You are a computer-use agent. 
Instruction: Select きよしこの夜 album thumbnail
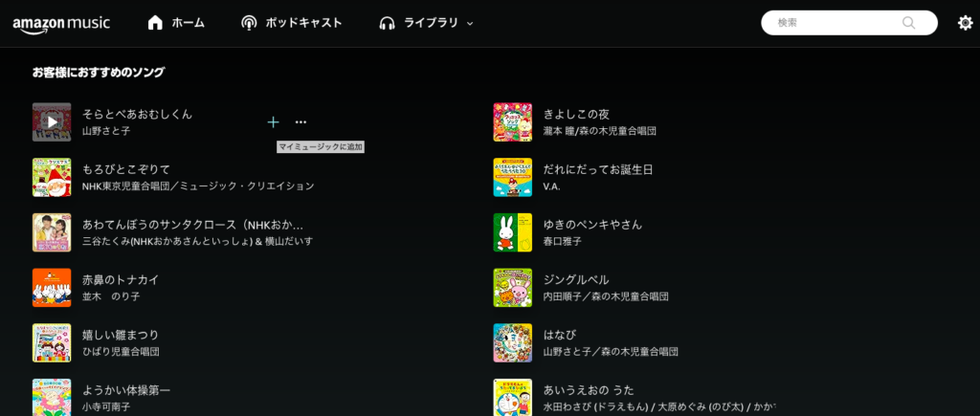513,121
